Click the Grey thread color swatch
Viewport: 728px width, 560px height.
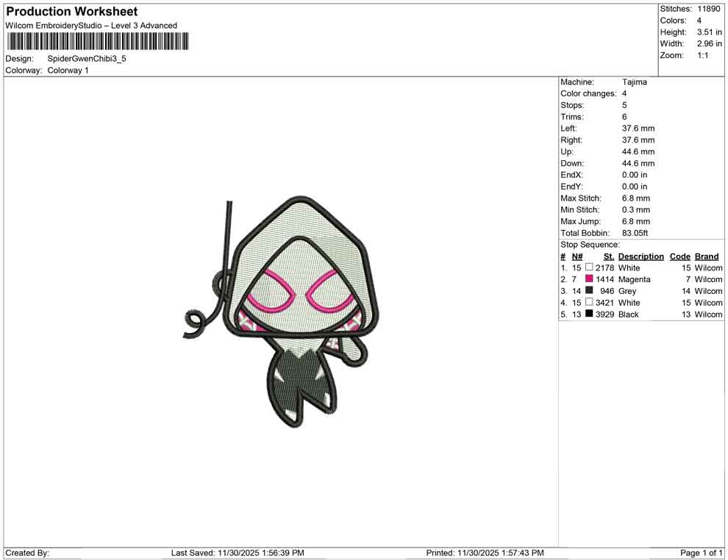point(589,291)
